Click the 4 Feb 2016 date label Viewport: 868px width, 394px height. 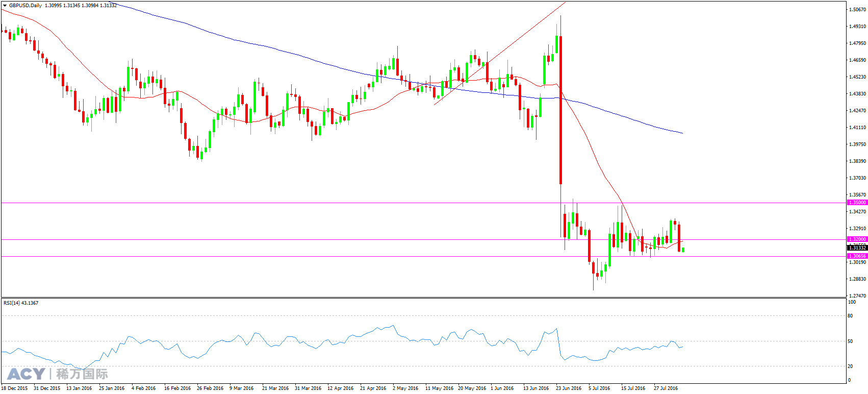(144, 388)
